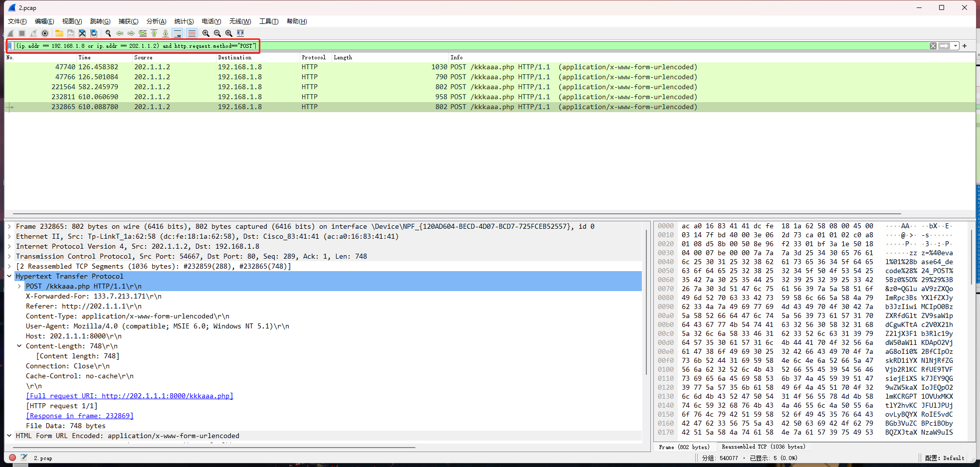980x467 pixels.
Task: Toggle auto-scroll during live capture
Action: pyautogui.click(x=178, y=33)
